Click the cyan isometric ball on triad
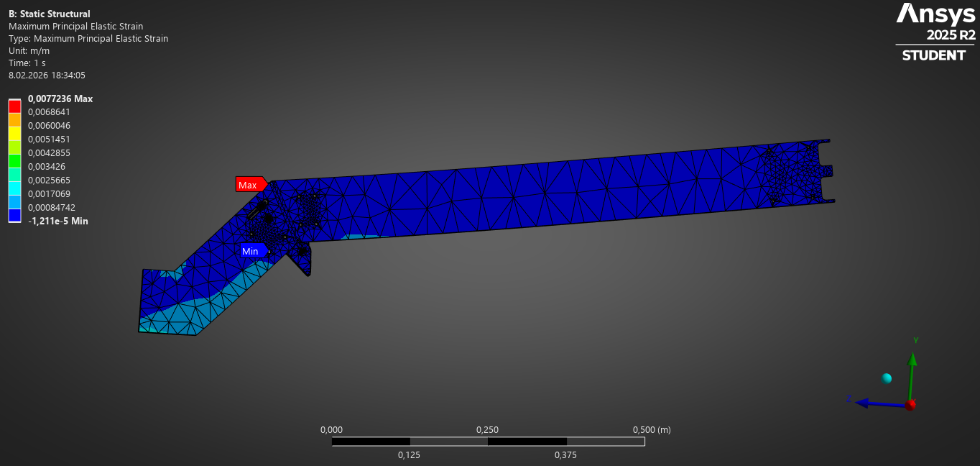 click(887, 378)
